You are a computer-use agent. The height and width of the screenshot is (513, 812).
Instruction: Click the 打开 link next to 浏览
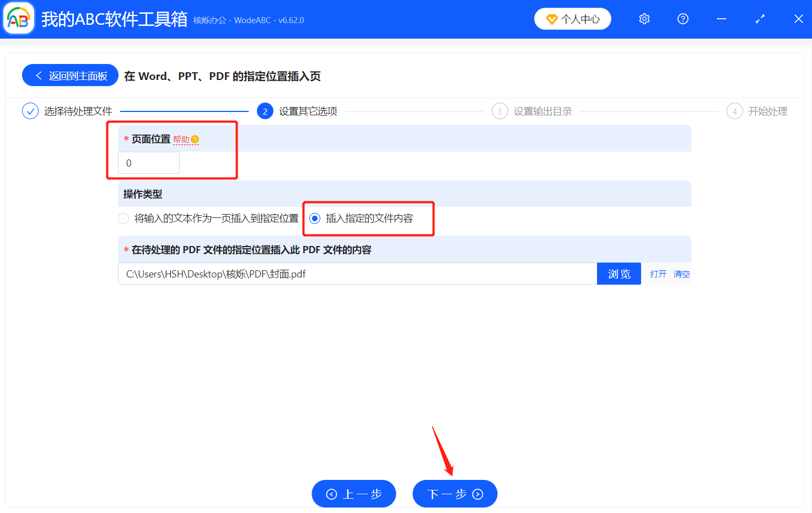[x=658, y=274]
